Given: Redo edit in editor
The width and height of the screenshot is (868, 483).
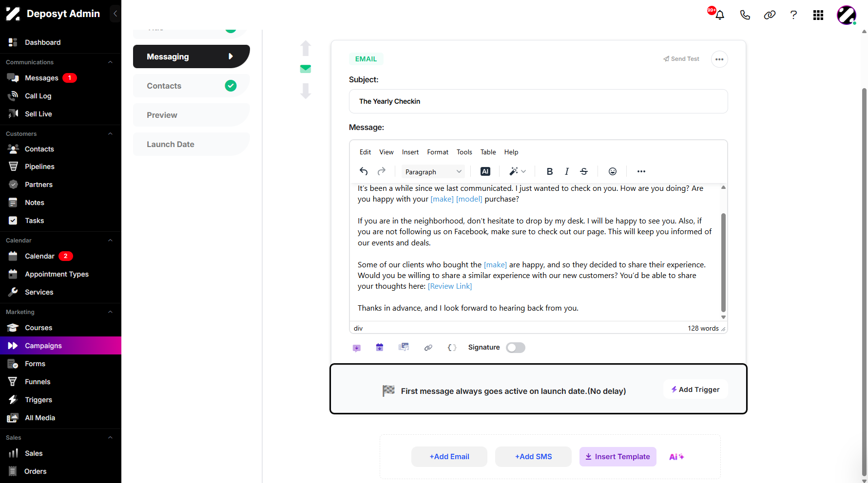Looking at the screenshot, I should [382, 171].
